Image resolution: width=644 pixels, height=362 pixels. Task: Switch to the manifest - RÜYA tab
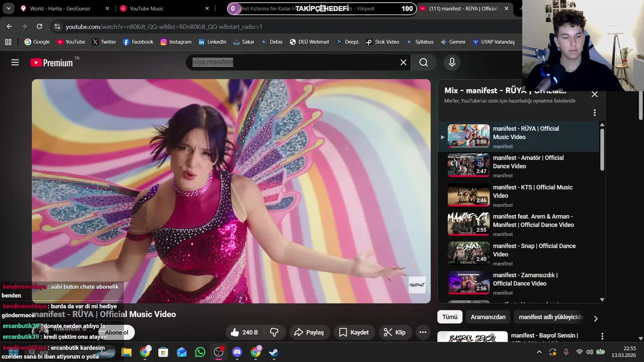click(x=463, y=9)
